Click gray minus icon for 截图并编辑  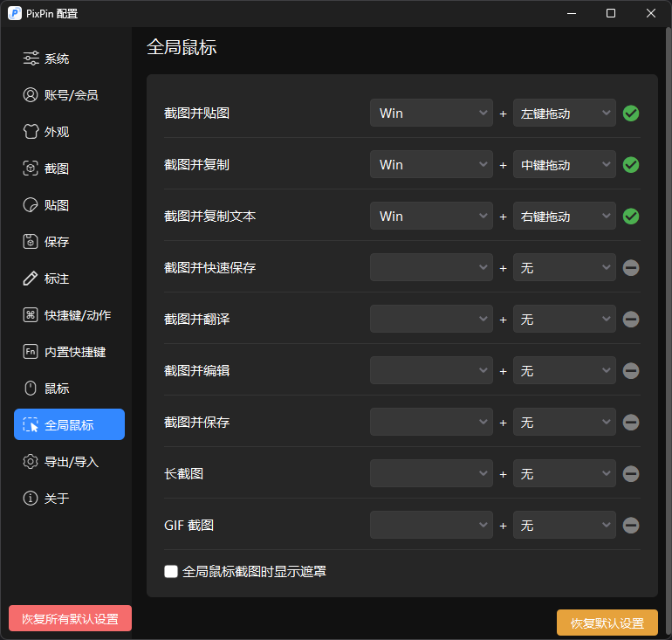[x=631, y=371]
